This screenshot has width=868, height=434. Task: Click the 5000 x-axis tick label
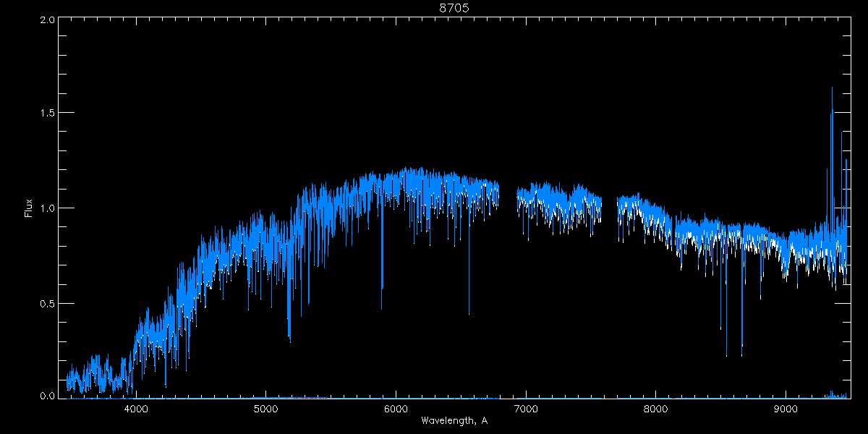(266, 409)
